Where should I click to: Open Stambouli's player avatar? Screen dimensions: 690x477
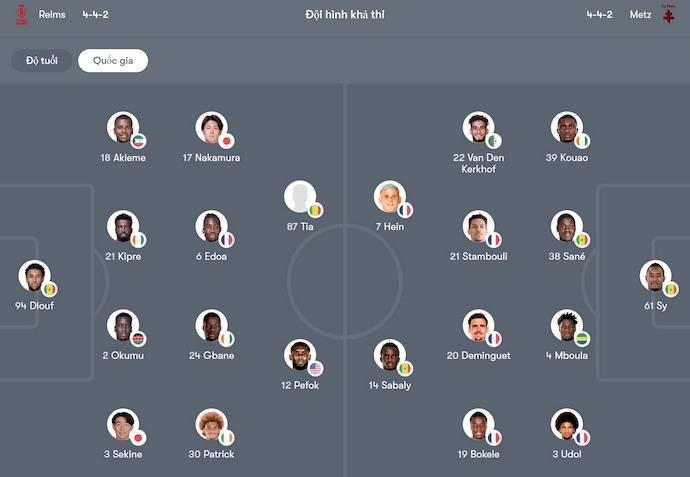pos(478,226)
